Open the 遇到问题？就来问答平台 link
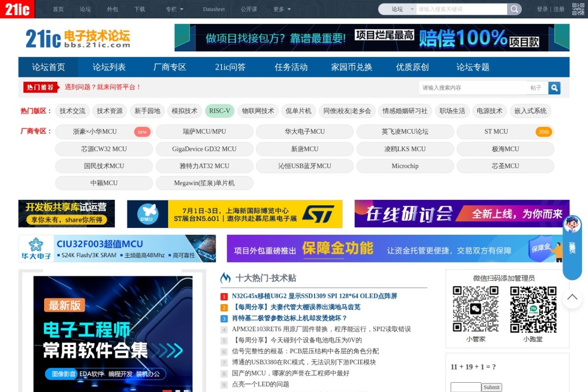 point(103,87)
